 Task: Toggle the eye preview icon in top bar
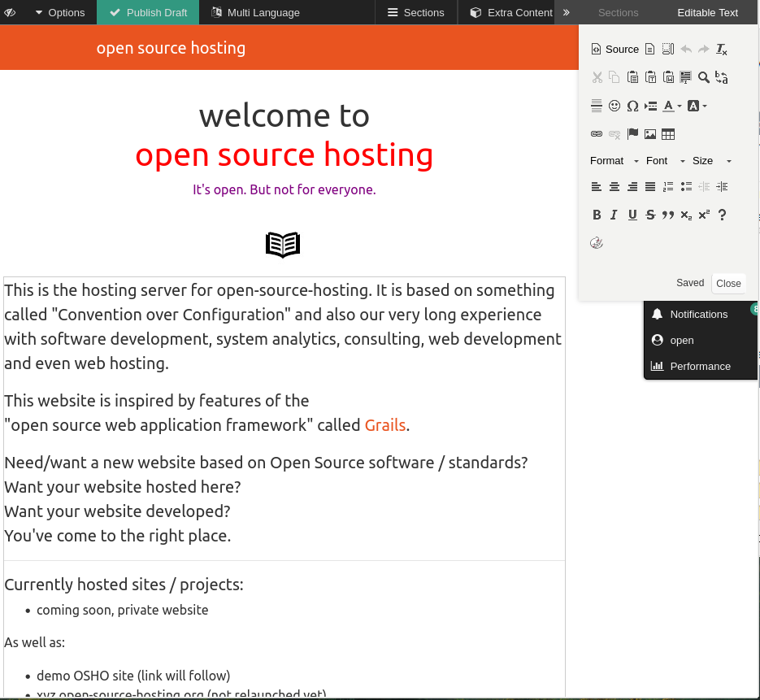point(10,12)
